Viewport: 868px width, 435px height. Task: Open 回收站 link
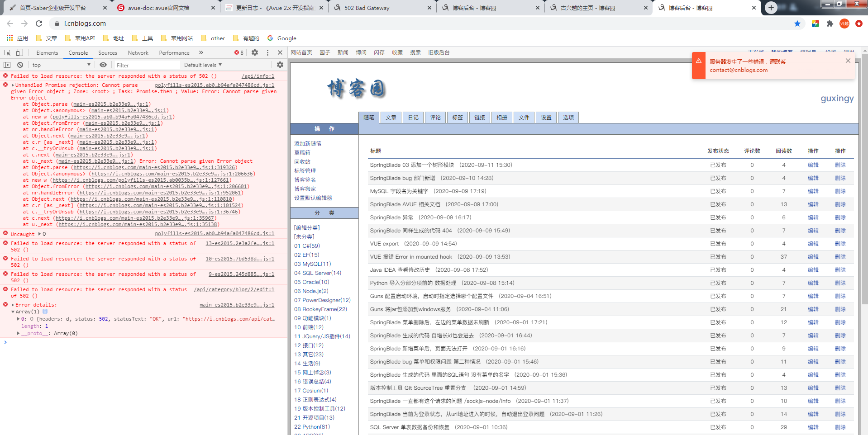pyautogui.click(x=302, y=162)
